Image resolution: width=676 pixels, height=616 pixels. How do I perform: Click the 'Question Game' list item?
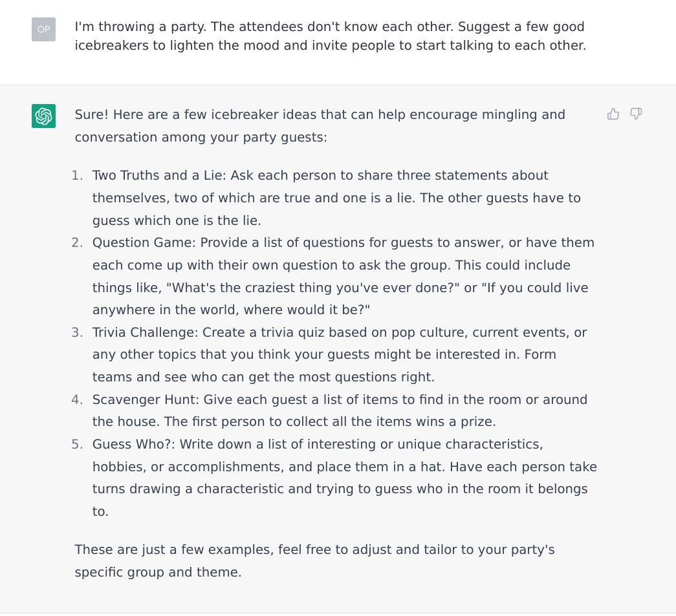(x=343, y=276)
